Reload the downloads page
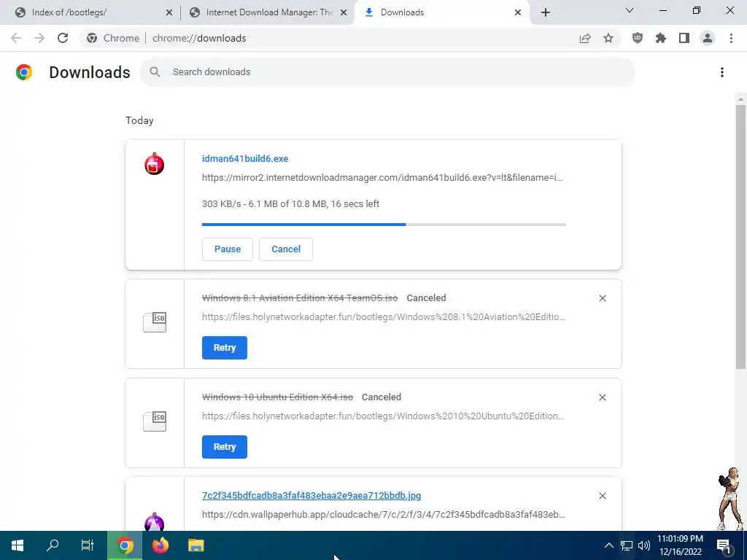Image resolution: width=747 pixels, height=560 pixels. 63,38
